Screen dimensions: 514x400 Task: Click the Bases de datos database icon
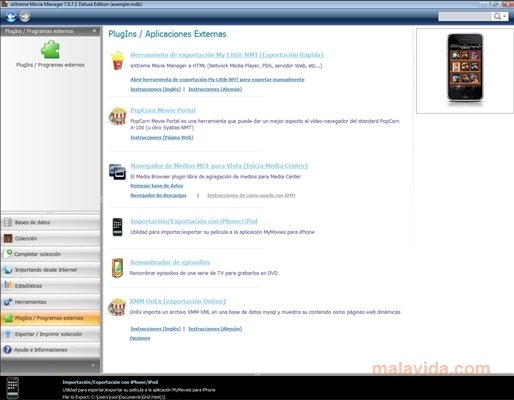tap(8, 222)
